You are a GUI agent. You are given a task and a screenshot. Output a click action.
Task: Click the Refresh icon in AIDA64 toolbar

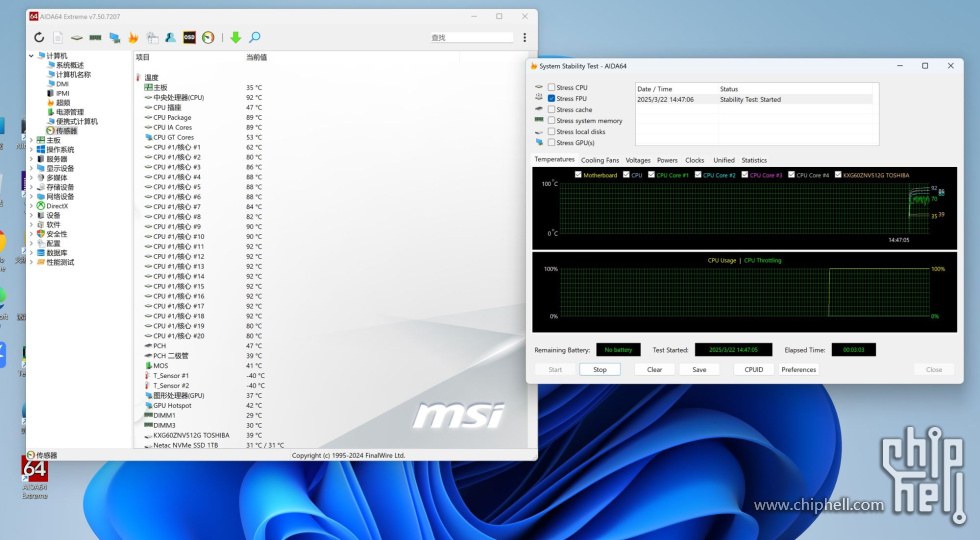39,38
